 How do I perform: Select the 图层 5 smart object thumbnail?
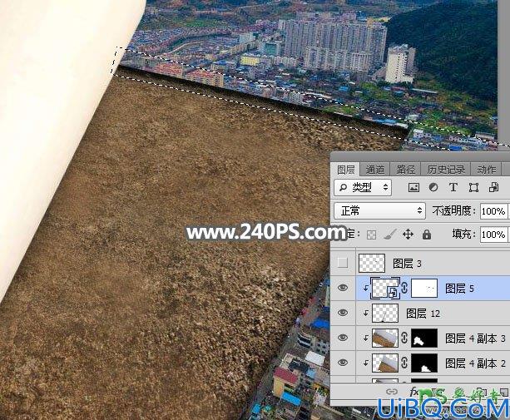385,288
